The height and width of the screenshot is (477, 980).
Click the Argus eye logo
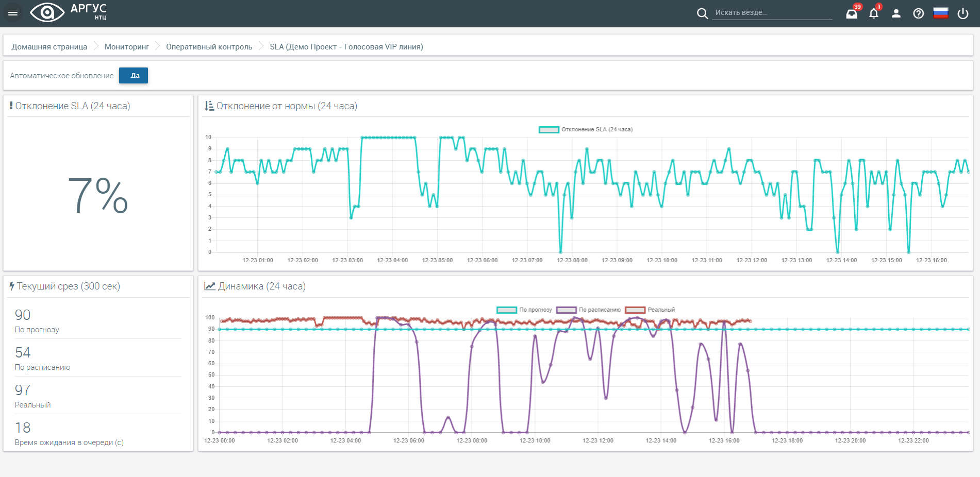pos(47,13)
